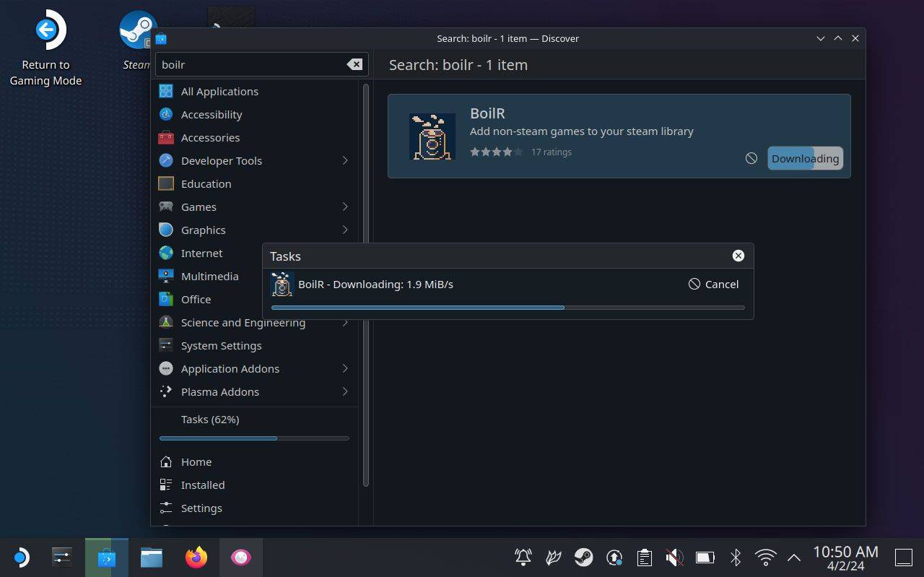Expand the Developer Tools subcategories

(x=345, y=160)
